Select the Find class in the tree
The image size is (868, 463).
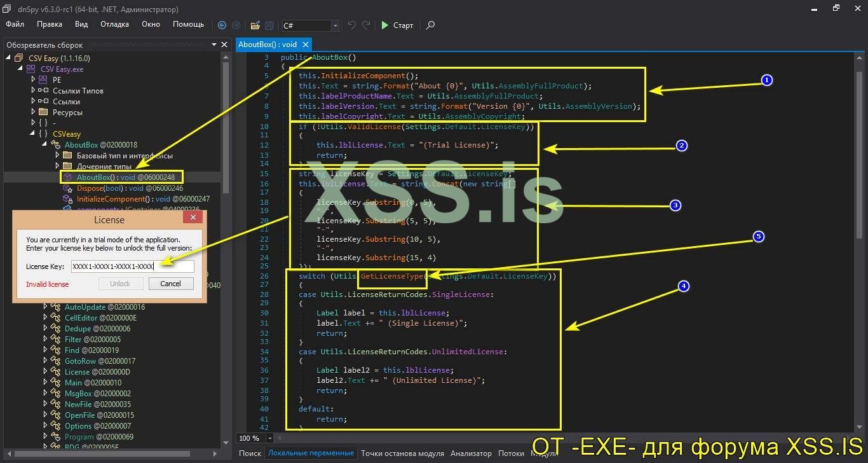92,350
